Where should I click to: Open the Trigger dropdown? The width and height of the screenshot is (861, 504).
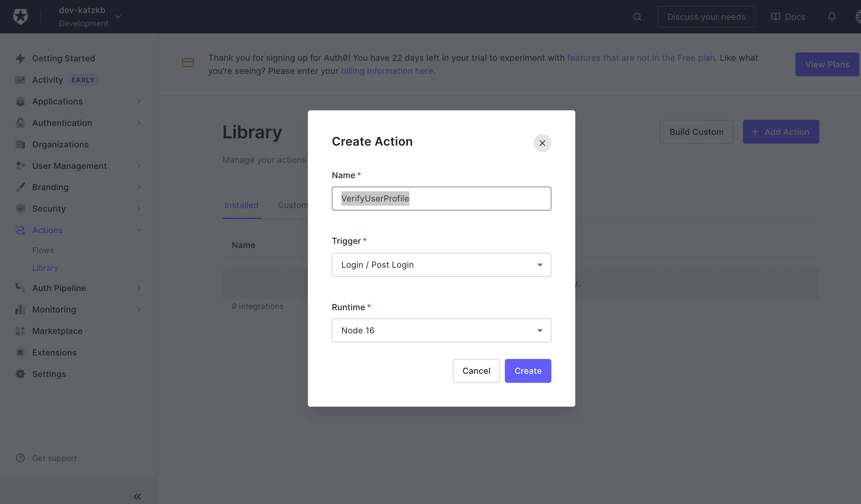coord(441,264)
